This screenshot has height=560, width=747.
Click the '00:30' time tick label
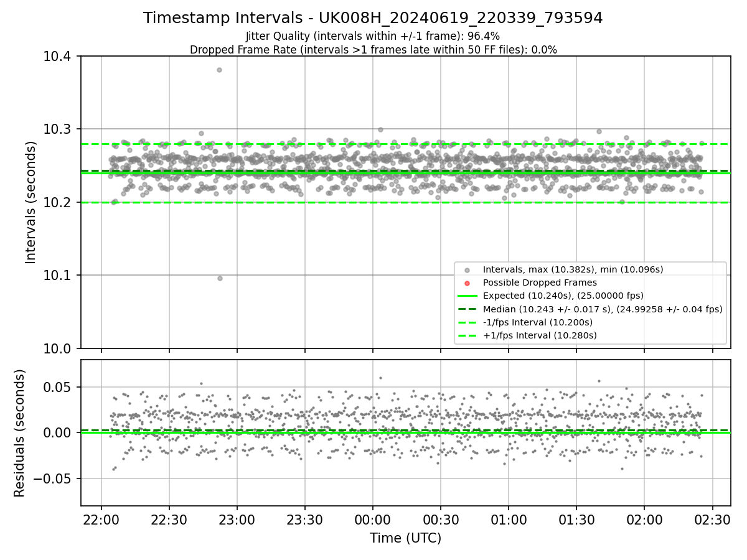coord(441,520)
